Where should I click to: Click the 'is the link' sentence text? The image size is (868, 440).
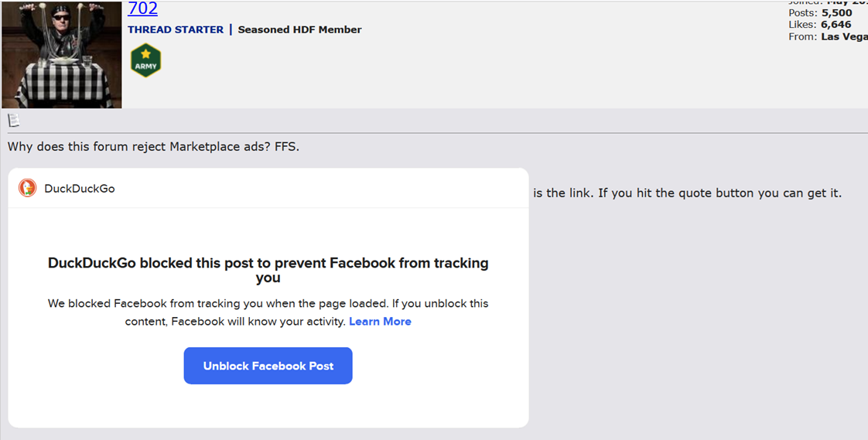687,193
